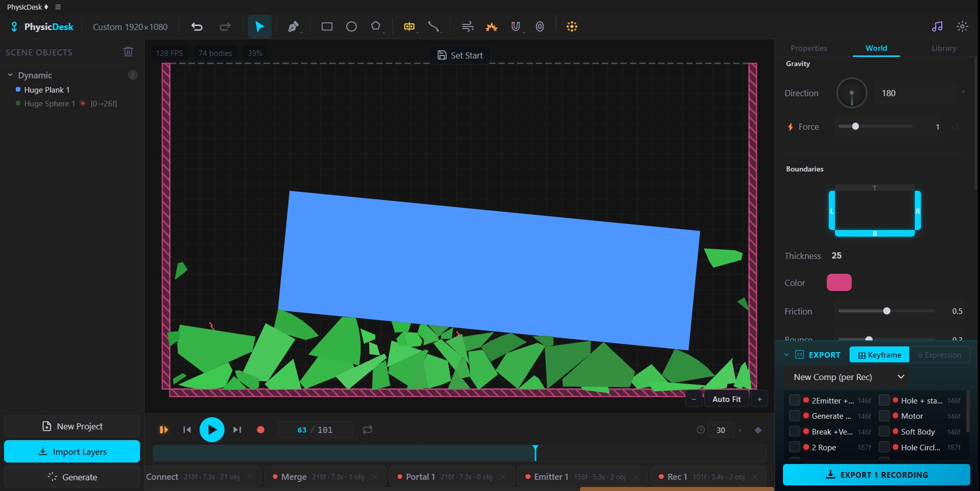980x491 pixels.
Task: Redo the last action
Action: click(225, 26)
